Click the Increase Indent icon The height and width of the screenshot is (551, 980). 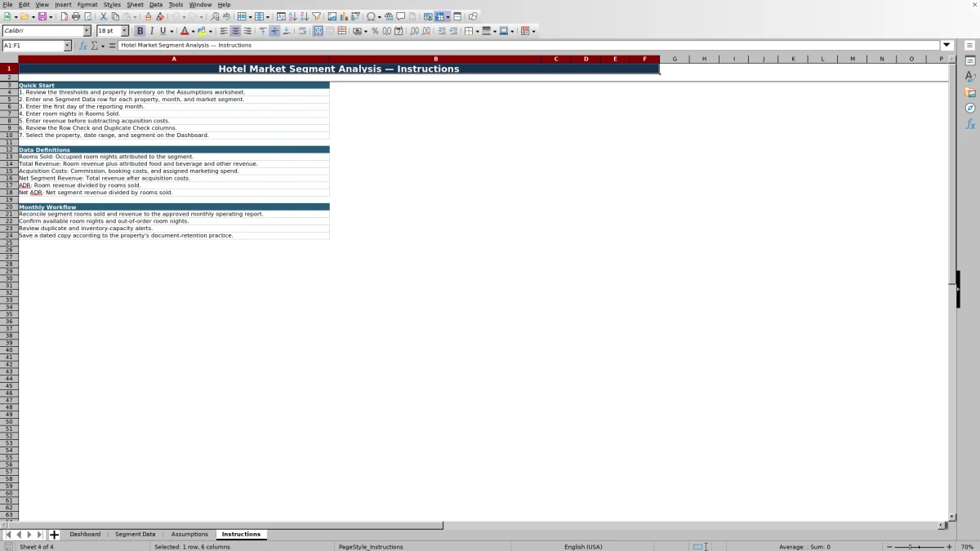click(x=442, y=31)
